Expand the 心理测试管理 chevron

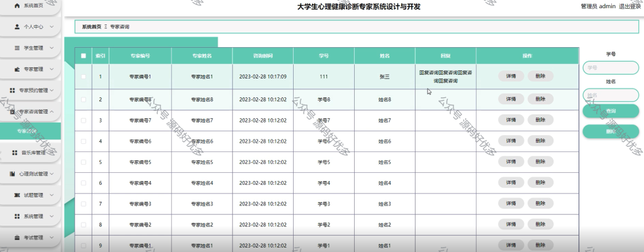[x=52, y=174]
